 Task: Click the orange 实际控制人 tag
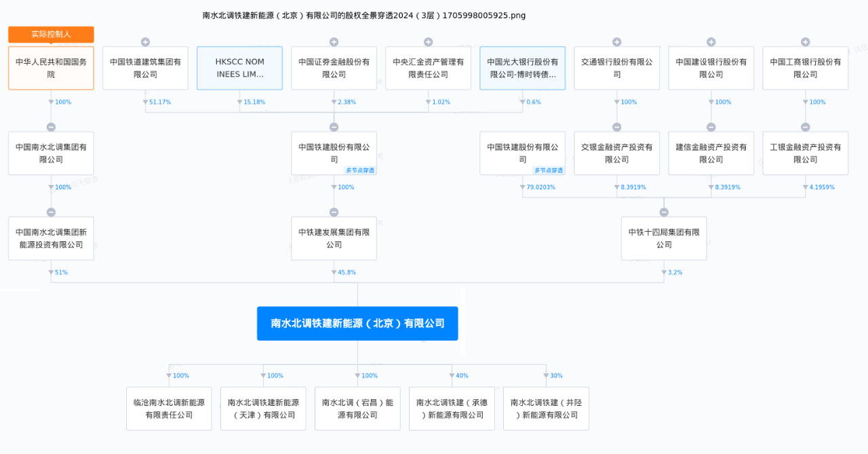51,35
